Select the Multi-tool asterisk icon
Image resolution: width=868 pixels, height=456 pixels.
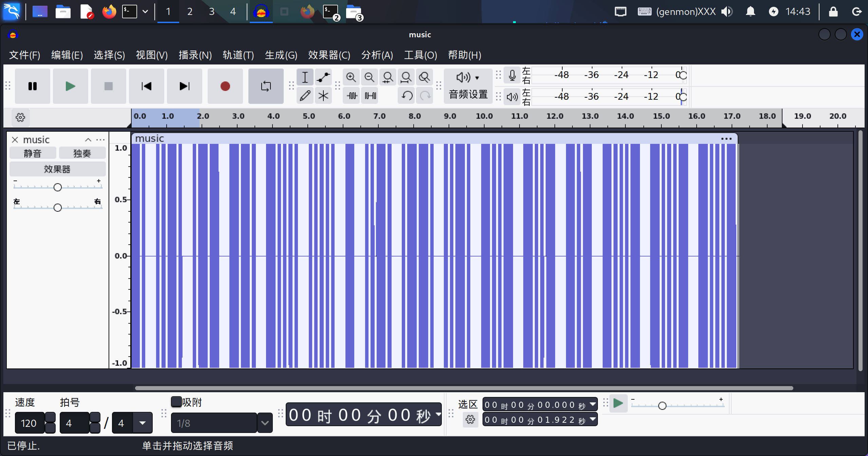[323, 96]
